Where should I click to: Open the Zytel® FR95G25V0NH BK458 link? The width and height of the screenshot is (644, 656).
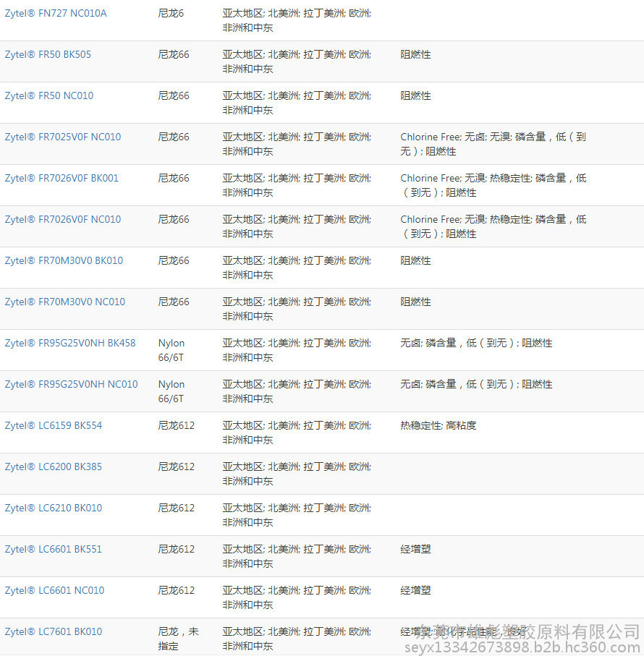coord(70,343)
